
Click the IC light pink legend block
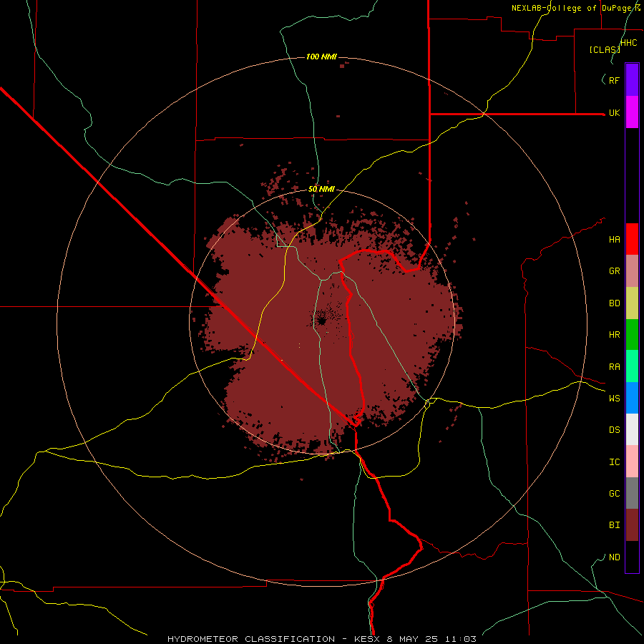pos(632,462)
